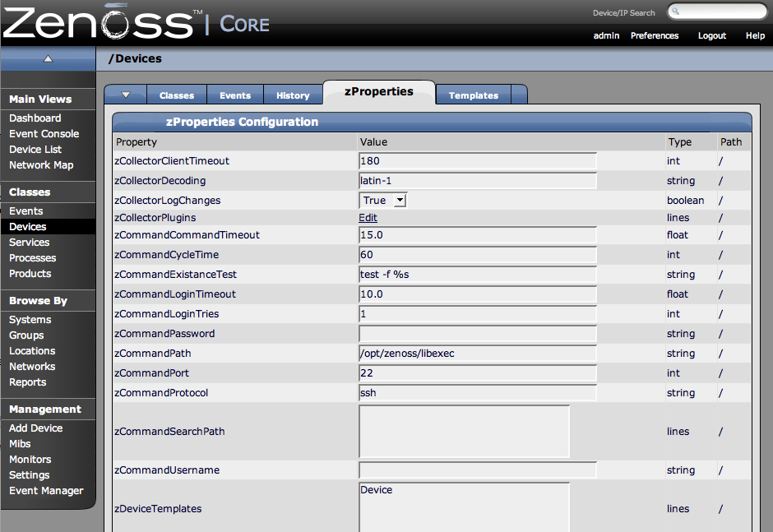Collapse sidebar with the up-arrow triangle
Viewport: 773px width, 532px height.
tap(48, 58)
